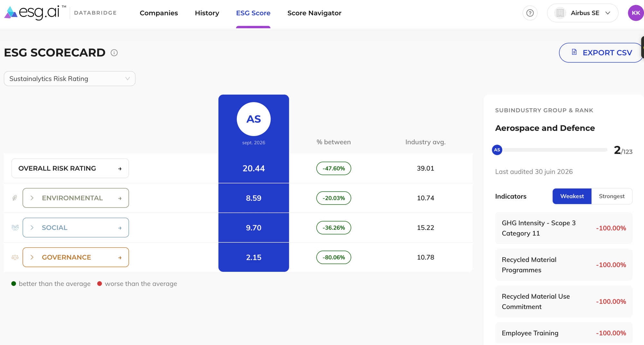Select the ESG Score tab
Screen dimensions: 644x345
click(x=253, y=13)
